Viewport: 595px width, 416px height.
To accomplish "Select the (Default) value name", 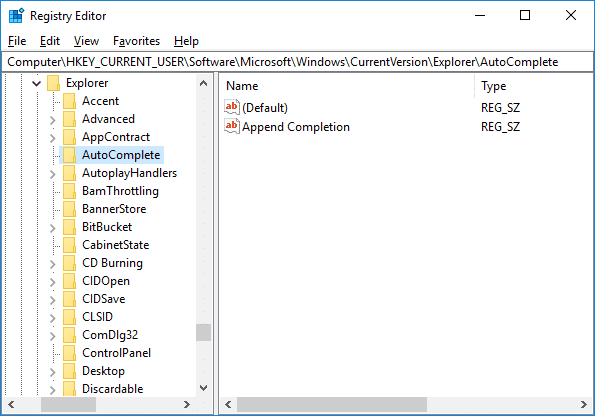I will click(265, 108).
